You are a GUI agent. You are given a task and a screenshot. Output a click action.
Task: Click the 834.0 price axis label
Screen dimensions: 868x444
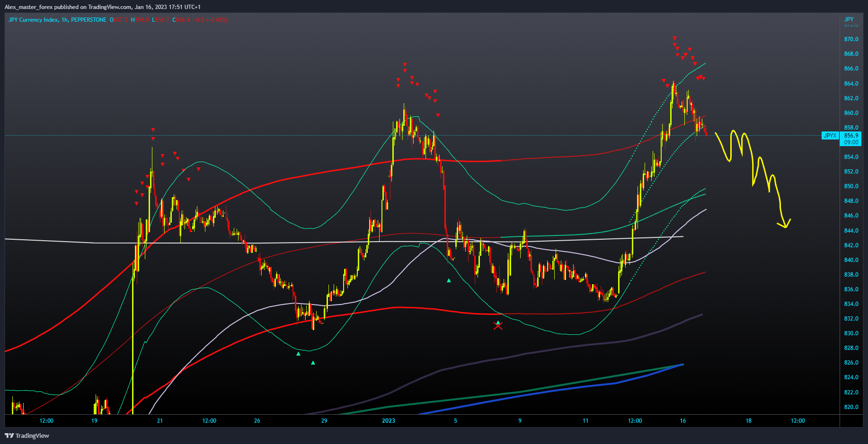pos(851,304)
